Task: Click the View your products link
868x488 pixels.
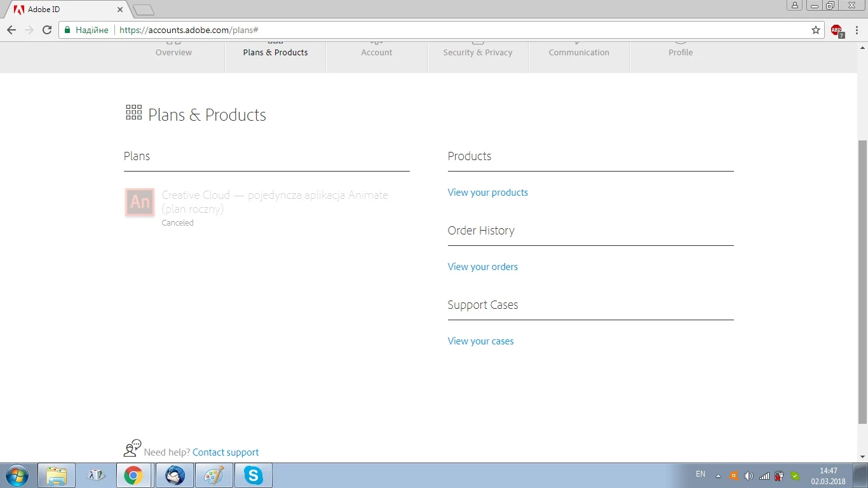Action: (x=487, y=193)
